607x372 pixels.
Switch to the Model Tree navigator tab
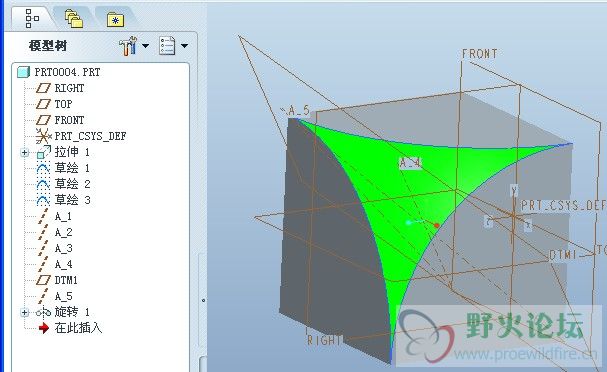(x=32, y=18)
